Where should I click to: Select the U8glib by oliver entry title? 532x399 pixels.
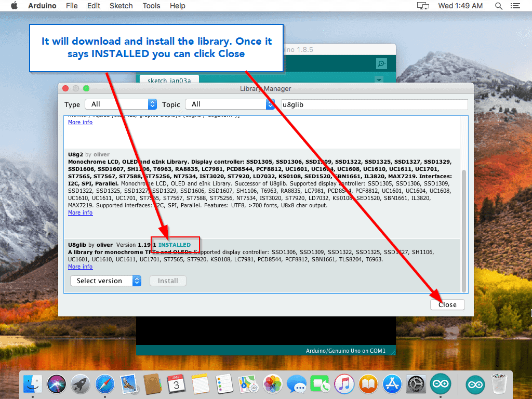(90, 245)
